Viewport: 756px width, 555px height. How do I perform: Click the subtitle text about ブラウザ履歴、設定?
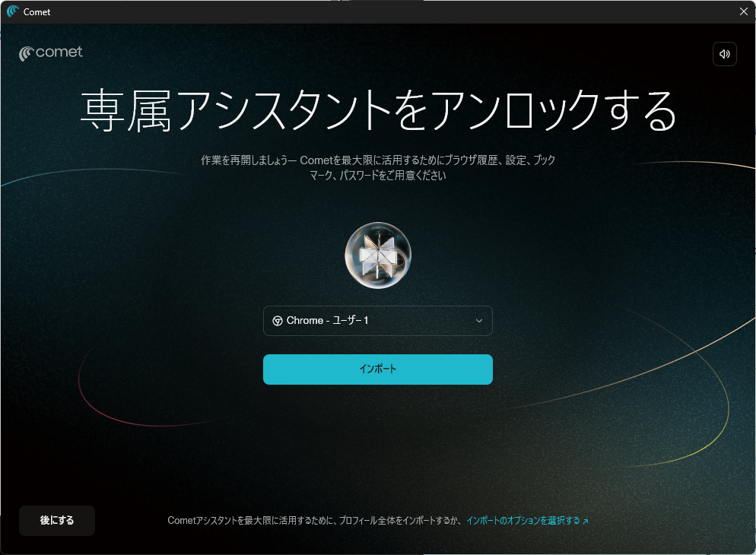[378, 167]
